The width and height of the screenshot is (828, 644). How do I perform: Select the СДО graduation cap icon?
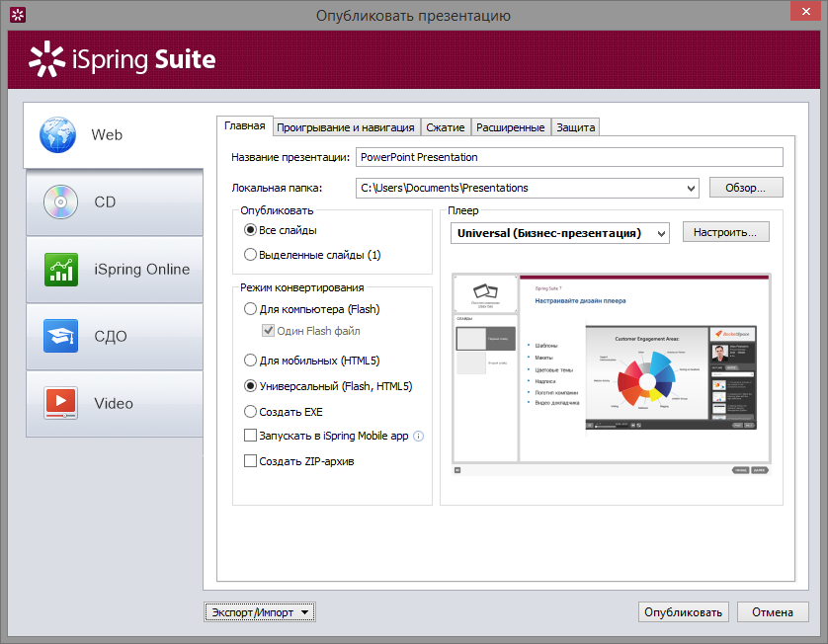[x=60, y=336]
